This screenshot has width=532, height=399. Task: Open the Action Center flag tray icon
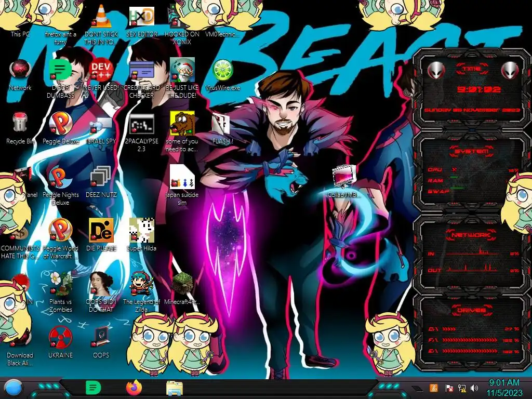pyautogui.click(x=449, y=388)
